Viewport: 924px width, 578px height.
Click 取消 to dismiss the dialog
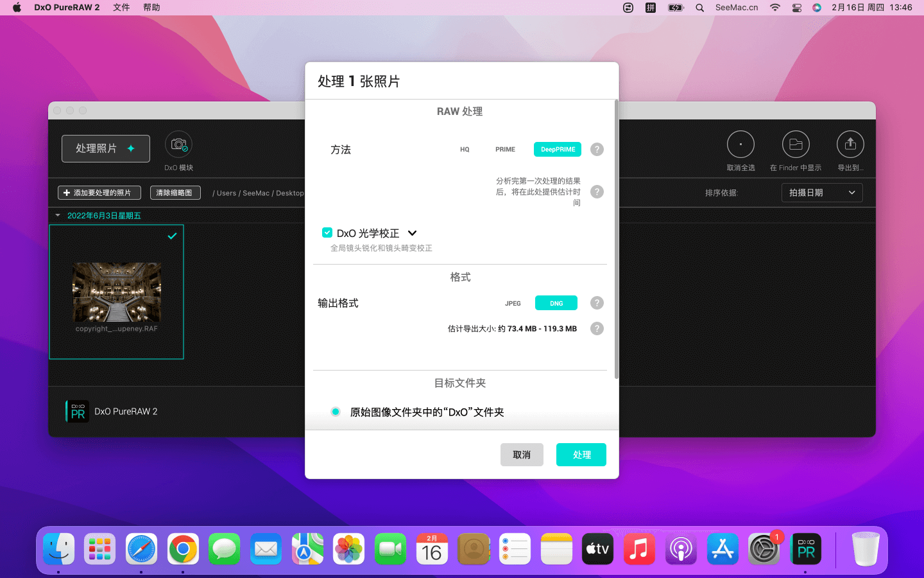click(522, 455)
